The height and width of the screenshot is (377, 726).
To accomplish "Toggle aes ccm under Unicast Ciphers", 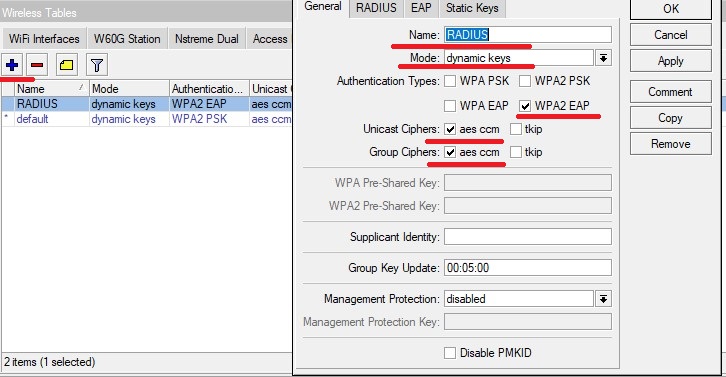I will point(450,129).
